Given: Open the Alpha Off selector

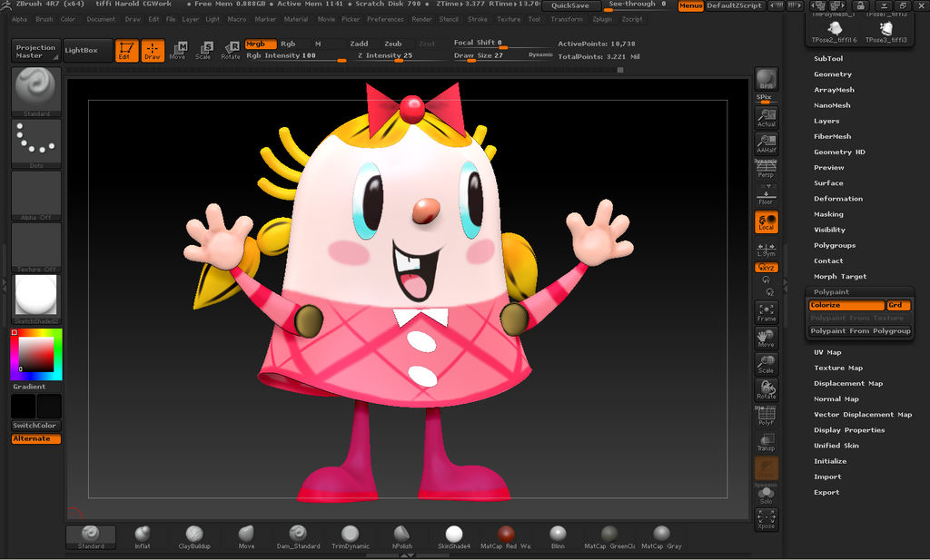Looking at the screenshot, I should click(36, 195).
